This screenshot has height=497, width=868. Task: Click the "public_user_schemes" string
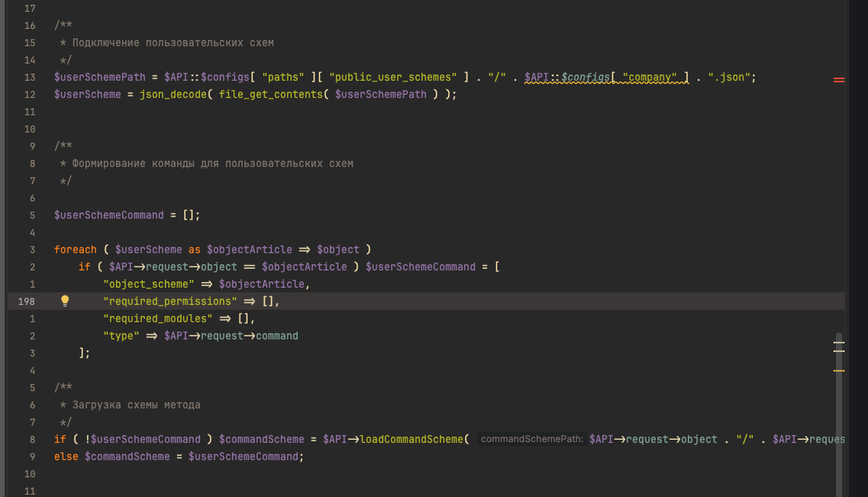(393, 77)
